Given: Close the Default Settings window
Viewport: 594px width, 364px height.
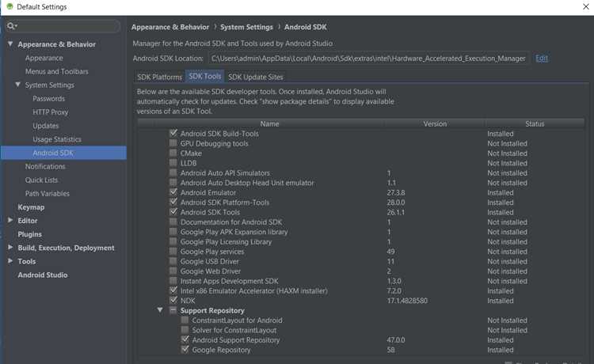Looking at the screenshot, I should click(585, 6).
